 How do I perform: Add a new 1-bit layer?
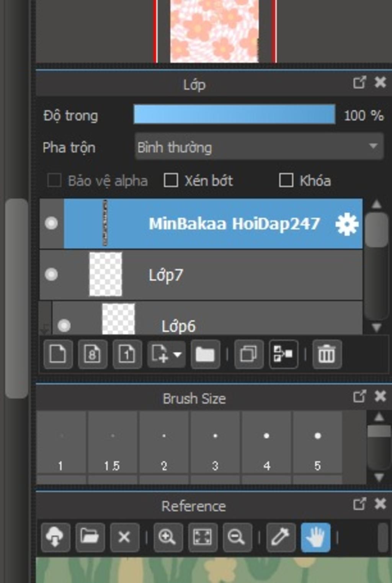pyautogui.click(x=127, y=354)
